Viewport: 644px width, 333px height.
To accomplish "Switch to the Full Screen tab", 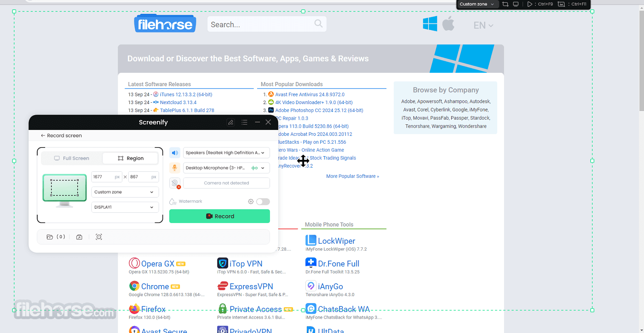I will click(x=72, y=158).
